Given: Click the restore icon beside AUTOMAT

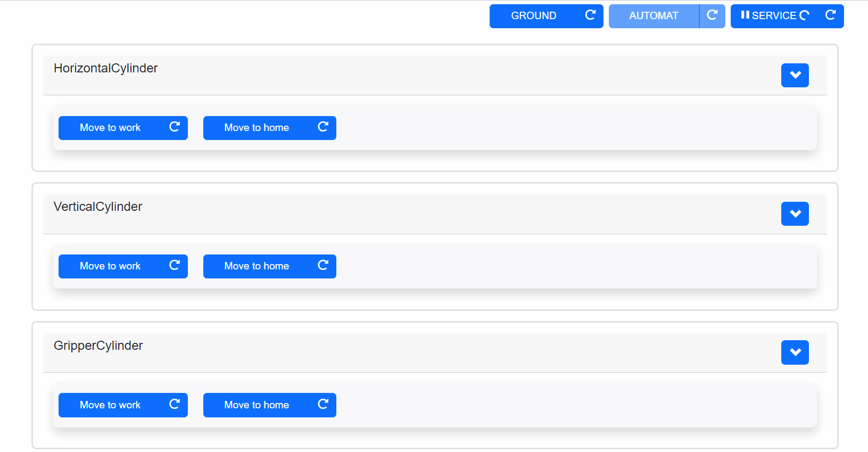Looking at the screenshot, I should point(712,15).
